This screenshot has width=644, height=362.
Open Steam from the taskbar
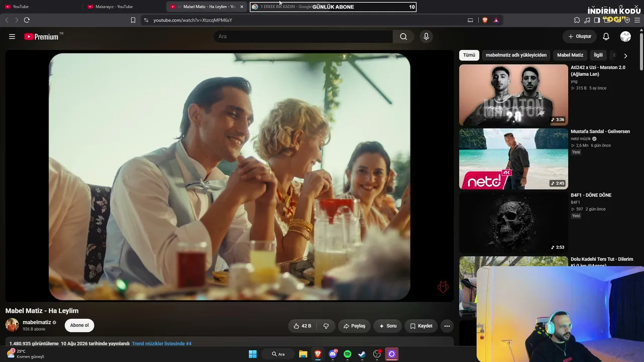click(x=362, y=354)
